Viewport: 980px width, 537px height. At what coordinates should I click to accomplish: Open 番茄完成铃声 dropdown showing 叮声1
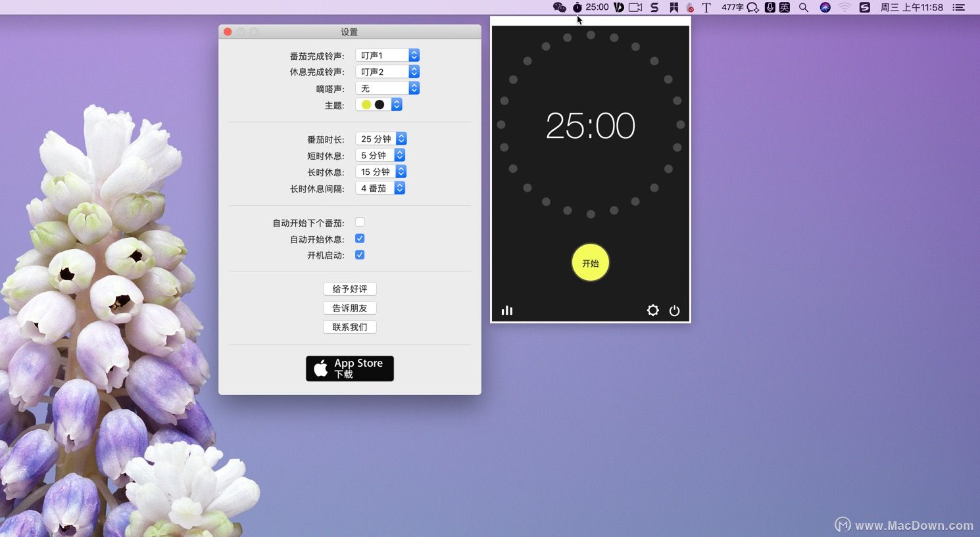click(387, 55)
